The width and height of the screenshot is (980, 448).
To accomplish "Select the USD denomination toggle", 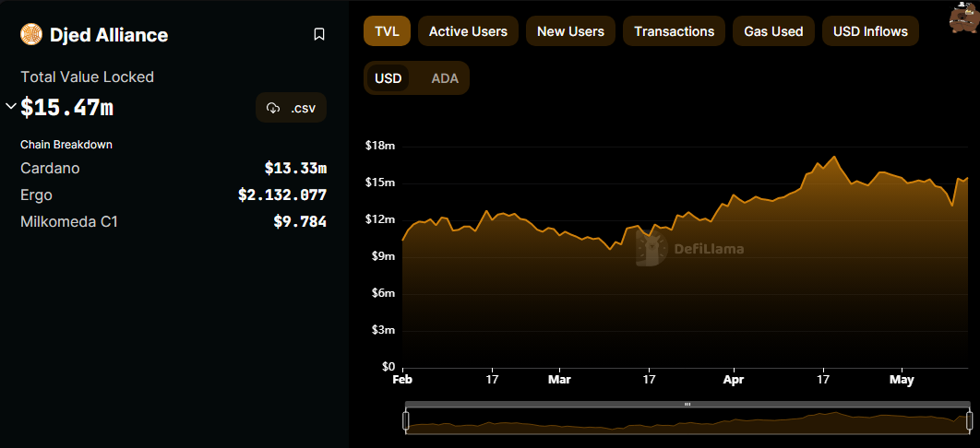I will (x=388, y=78).
